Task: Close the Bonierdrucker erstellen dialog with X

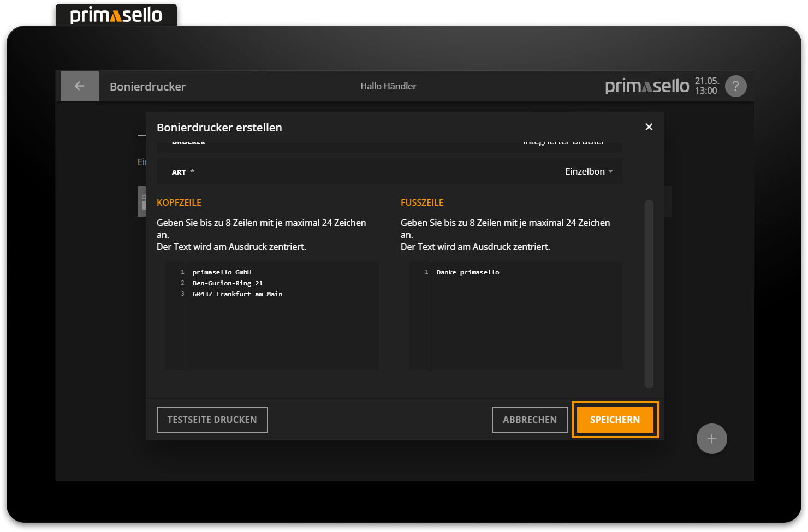Action: pos(649,127)
